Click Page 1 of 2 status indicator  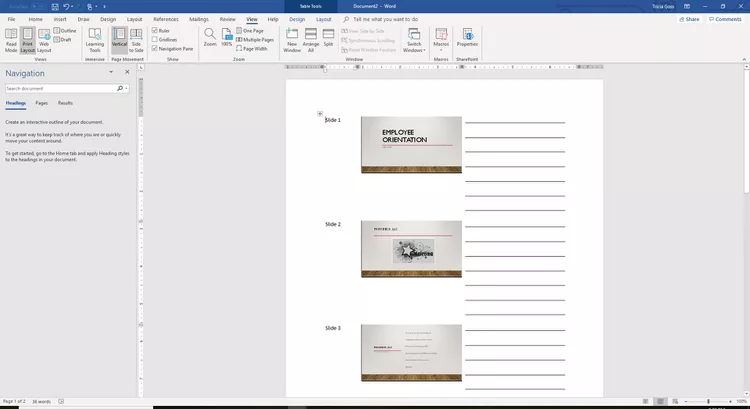pos(14,401)
